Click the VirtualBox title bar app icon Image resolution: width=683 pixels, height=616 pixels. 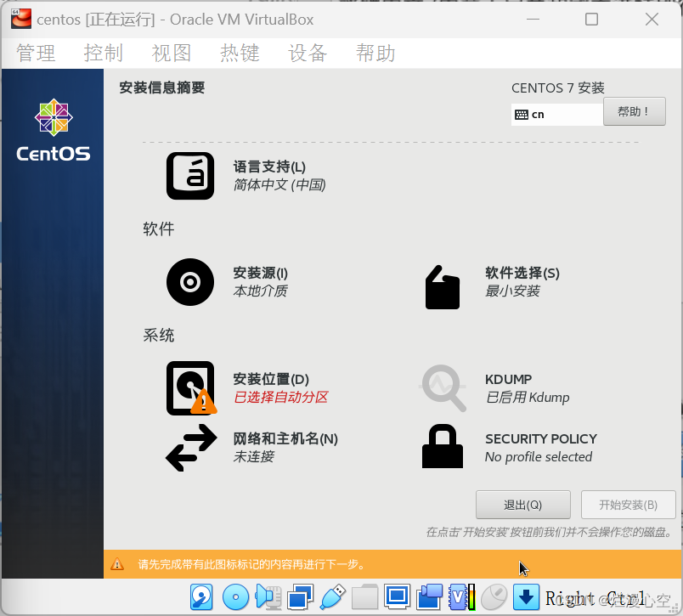tap(21, 20)
